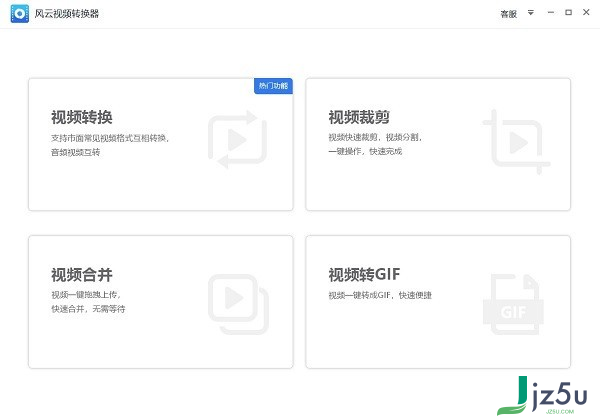
Task: Click the 风云视频转换器 app logo icon
Action: [20, 14]
